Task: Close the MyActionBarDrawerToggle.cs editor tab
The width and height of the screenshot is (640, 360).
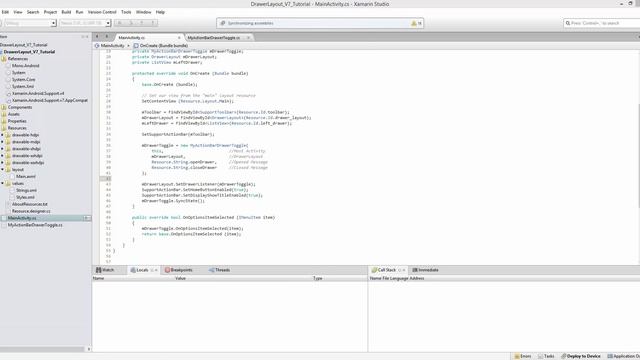Action: [x=248, y=38]
